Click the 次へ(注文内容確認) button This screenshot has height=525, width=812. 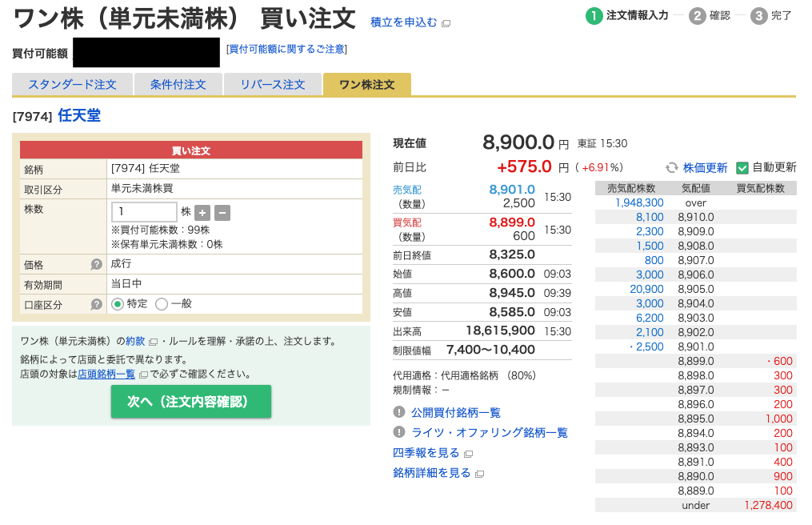click(x=191, y=402)
